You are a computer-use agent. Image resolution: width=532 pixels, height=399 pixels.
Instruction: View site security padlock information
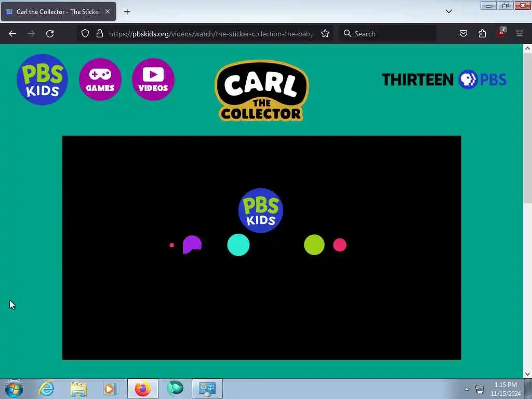coord(99,34)
